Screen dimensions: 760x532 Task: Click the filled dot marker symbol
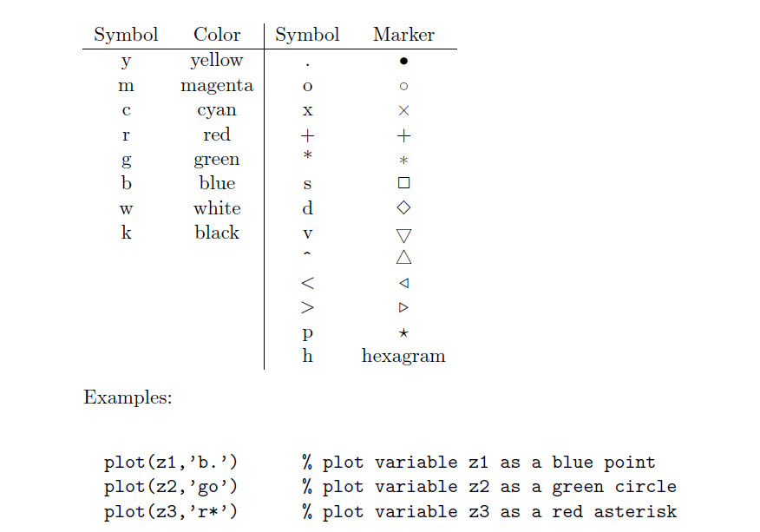tap(403, 61)
